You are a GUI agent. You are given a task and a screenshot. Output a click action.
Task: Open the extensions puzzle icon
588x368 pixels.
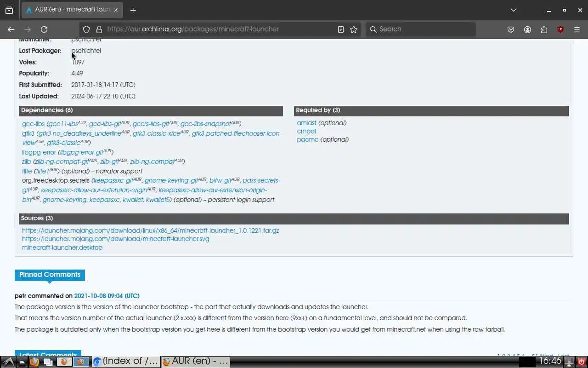[x=544, y=29]
